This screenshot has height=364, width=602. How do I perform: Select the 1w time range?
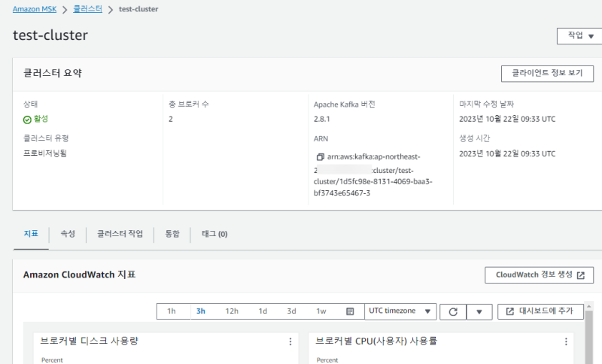coord(321,311)
